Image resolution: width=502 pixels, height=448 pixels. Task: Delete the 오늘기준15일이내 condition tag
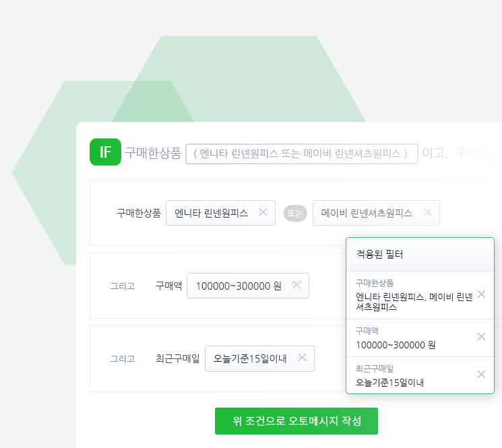302,358
